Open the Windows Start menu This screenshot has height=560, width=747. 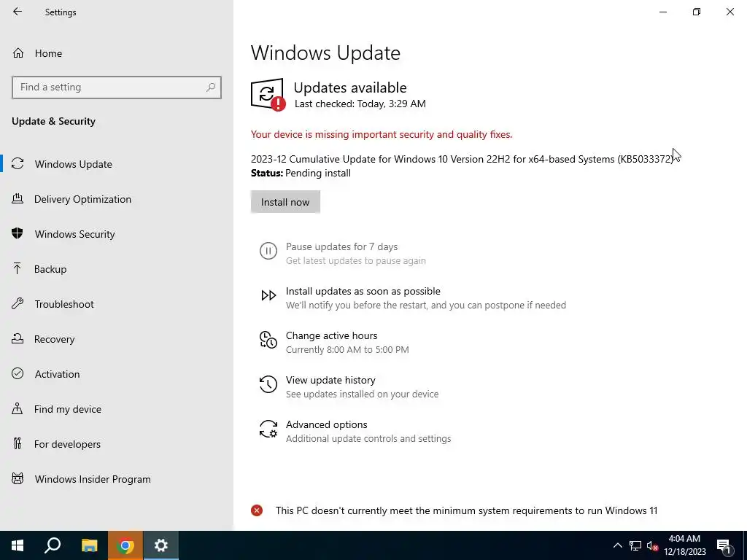coord(18,545)
